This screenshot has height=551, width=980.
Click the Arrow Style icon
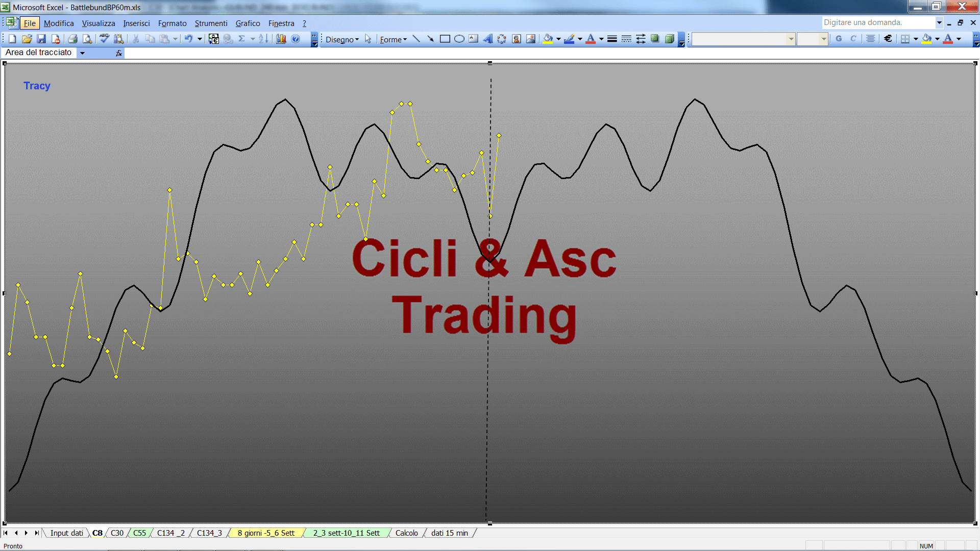click(641, 39)
